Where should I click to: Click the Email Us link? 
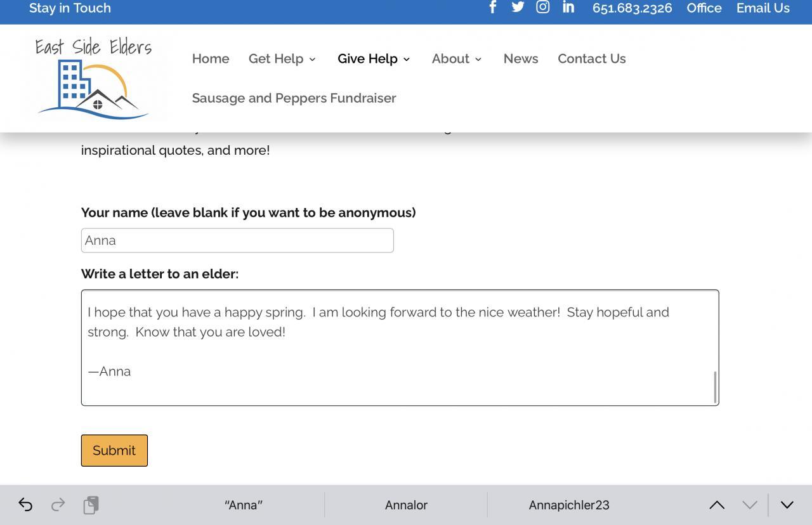pyautogui.click(x=763, y=8)
